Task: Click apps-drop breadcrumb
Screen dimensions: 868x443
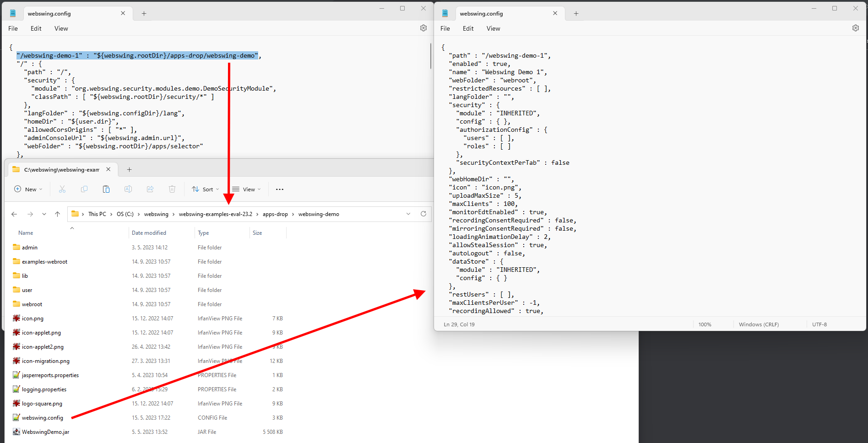Action: [x=275, y=214]
